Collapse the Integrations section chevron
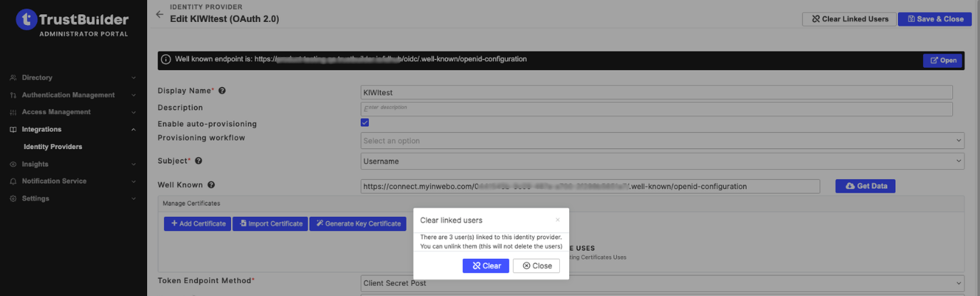The width and height of the screenshot is (980, 296). [133, 129]
